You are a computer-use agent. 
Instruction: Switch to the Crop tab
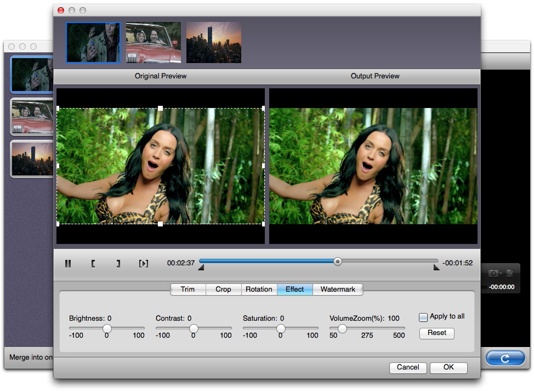point(223,289)
